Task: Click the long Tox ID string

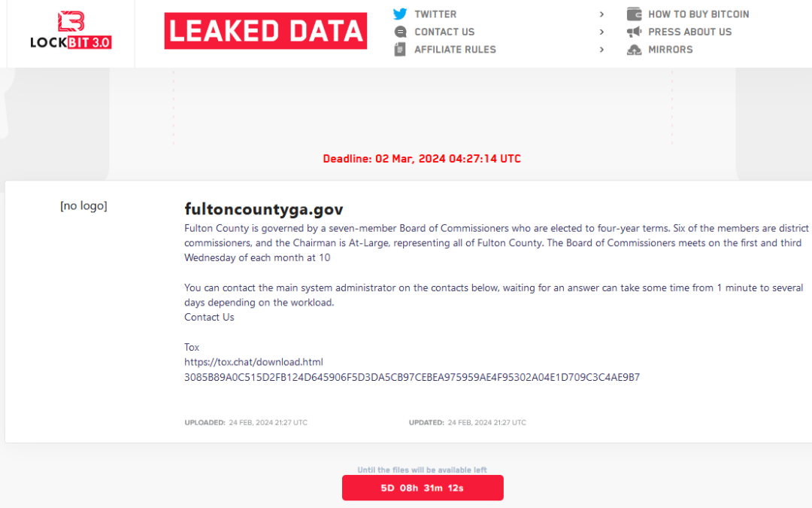Action: point(412,377)
